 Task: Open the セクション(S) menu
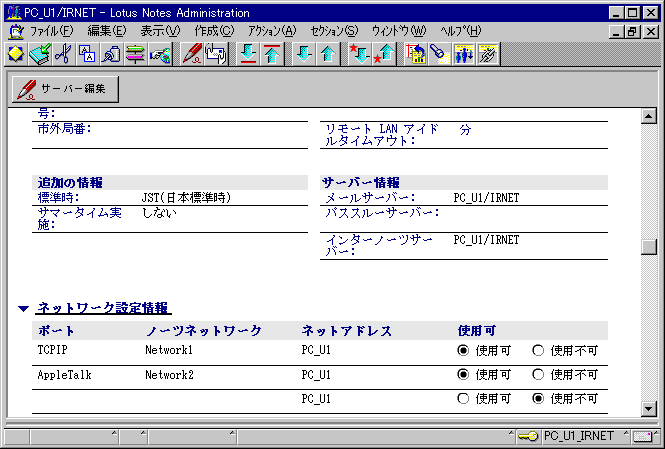point(334,31)
